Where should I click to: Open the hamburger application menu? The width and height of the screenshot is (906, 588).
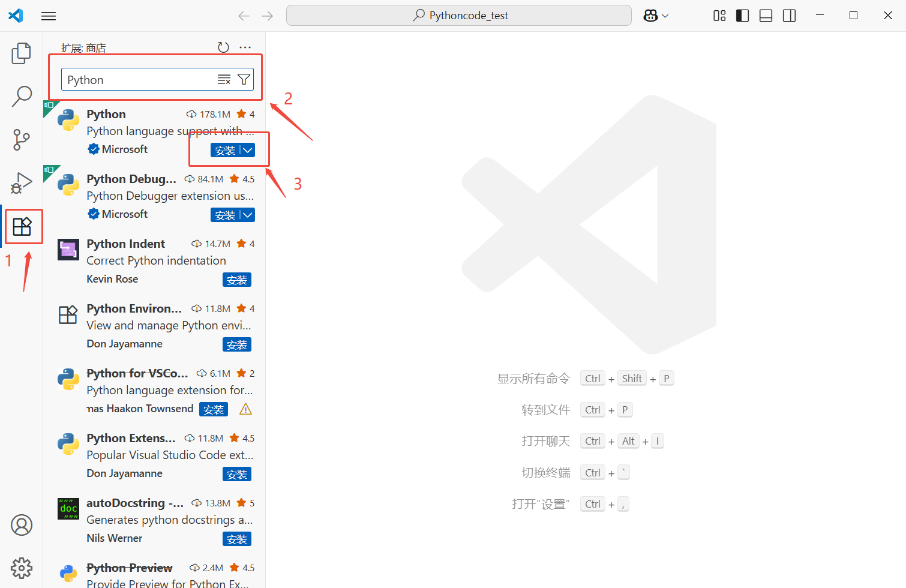click(x=49, y=16)
